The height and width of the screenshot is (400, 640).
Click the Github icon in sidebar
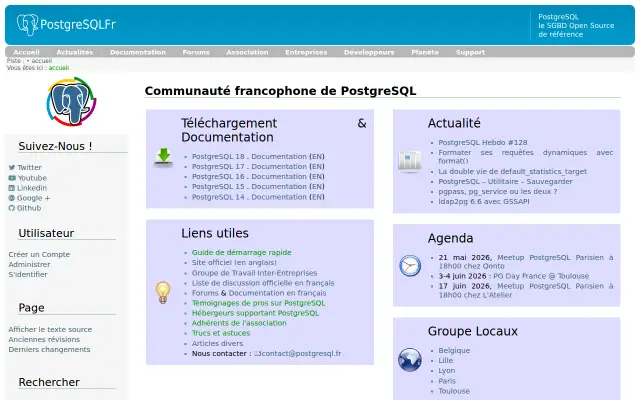[x=11, y=208]
